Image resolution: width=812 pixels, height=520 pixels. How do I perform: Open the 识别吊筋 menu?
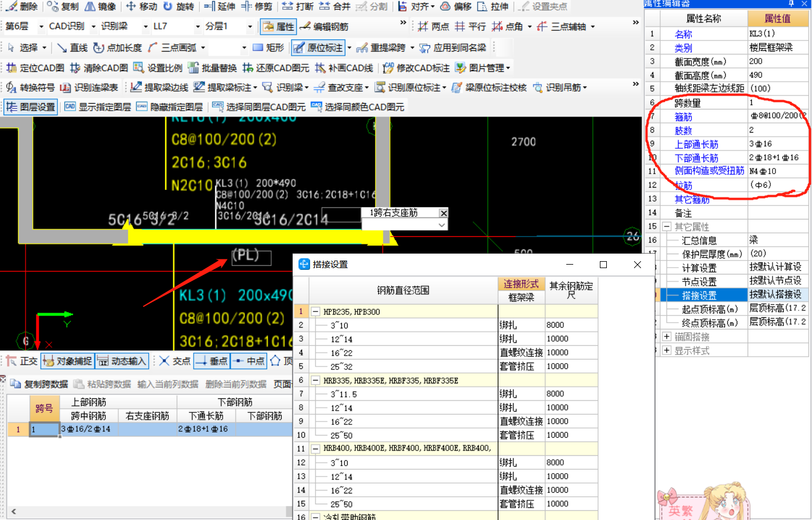[560, 87]
